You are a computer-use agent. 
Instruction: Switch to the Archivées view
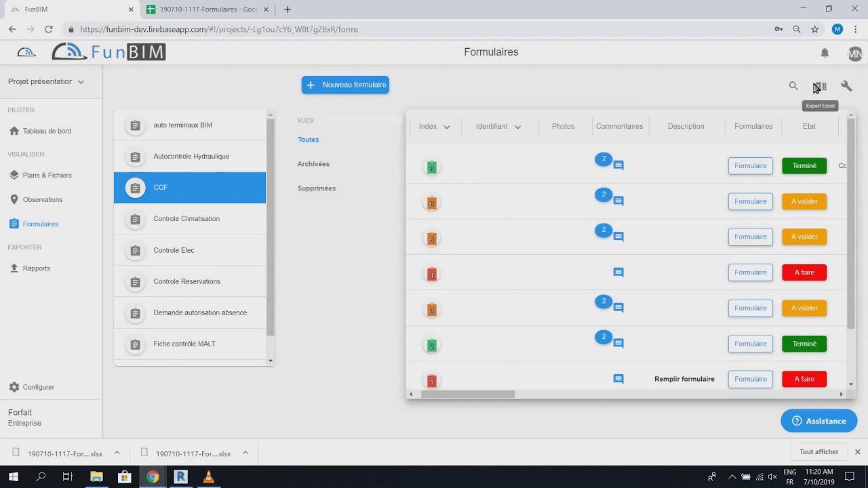click(x=313, y=164)
